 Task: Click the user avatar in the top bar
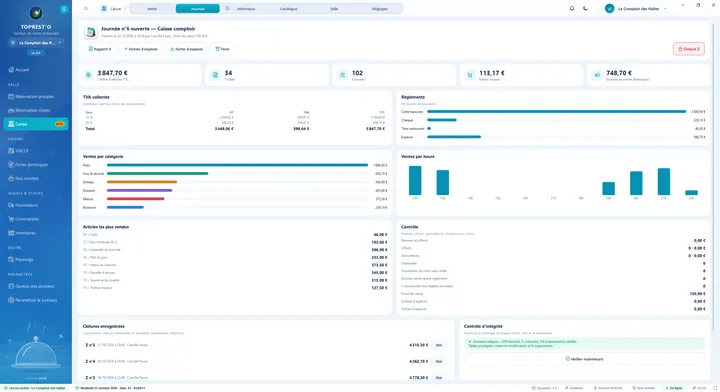(x=609, y=9)
